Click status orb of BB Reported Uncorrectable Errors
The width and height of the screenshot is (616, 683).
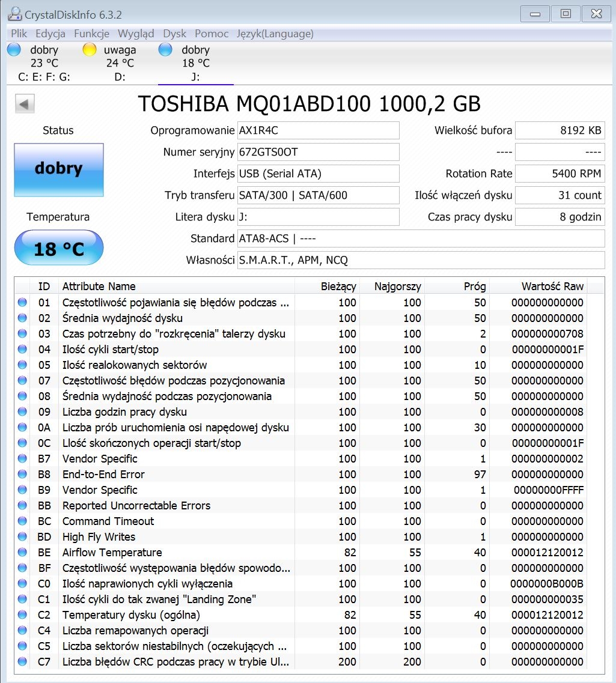click(22, 505)
